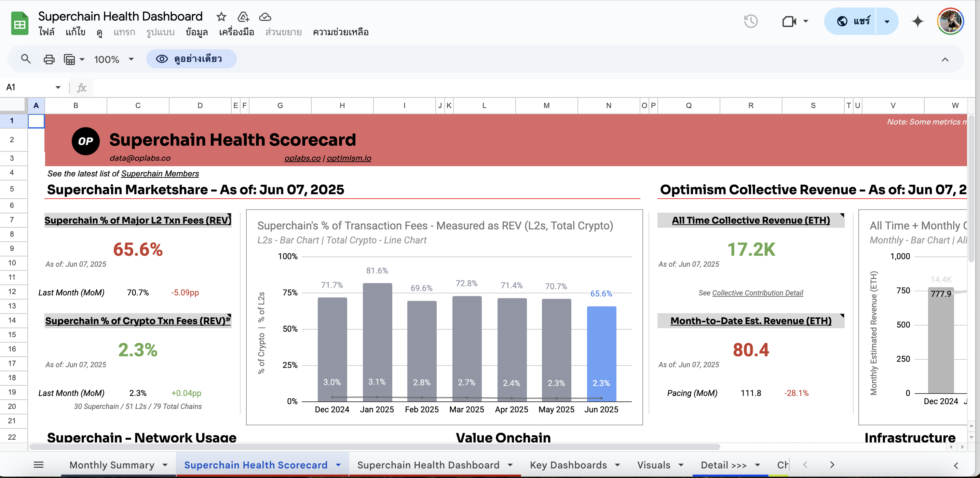Open the ข้อมูล (Data) menu
980x478 pixels.
click(197, 32)
